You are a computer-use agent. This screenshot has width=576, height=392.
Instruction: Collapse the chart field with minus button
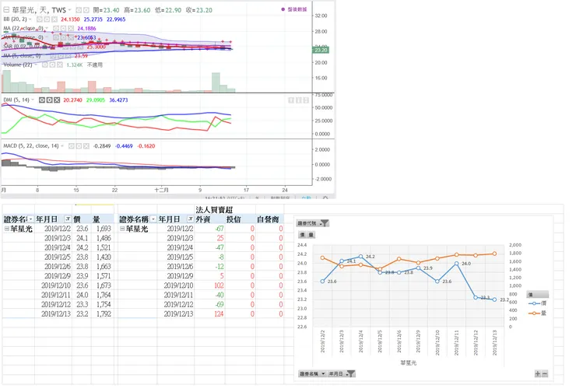(545, 373)
